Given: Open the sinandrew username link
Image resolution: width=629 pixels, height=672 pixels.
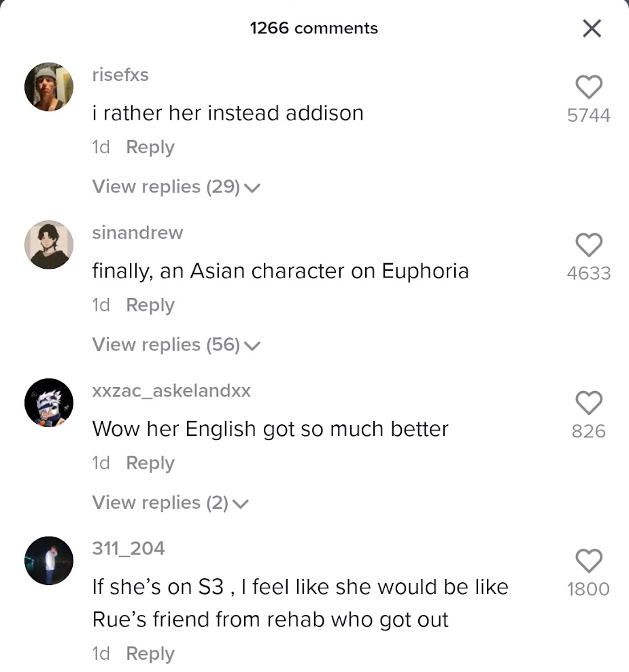Looking at the screenshot, I should (x=137, y=233).
